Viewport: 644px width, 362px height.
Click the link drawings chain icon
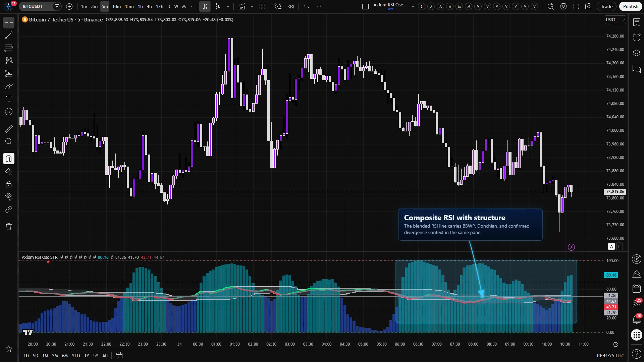[9, 209]
